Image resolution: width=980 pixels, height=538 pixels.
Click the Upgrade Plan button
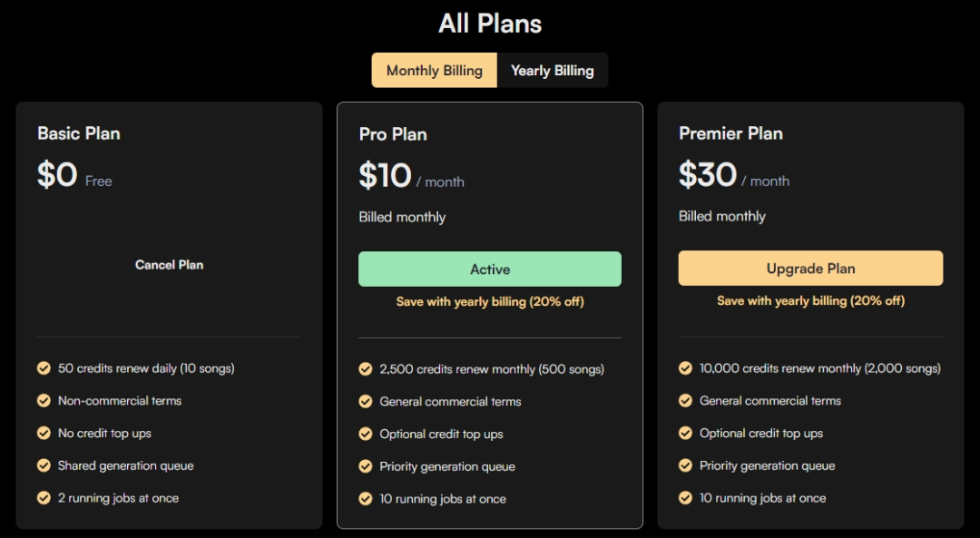tap(810, 269)
